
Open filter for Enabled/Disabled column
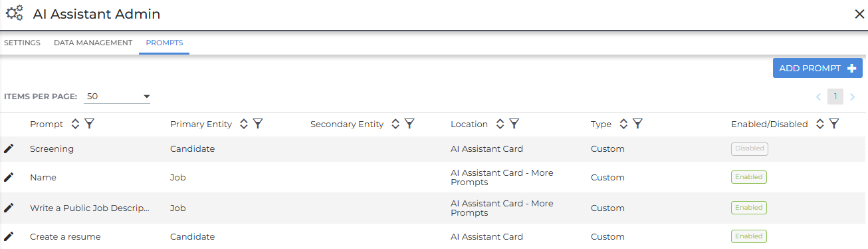(x=834, y=124)
